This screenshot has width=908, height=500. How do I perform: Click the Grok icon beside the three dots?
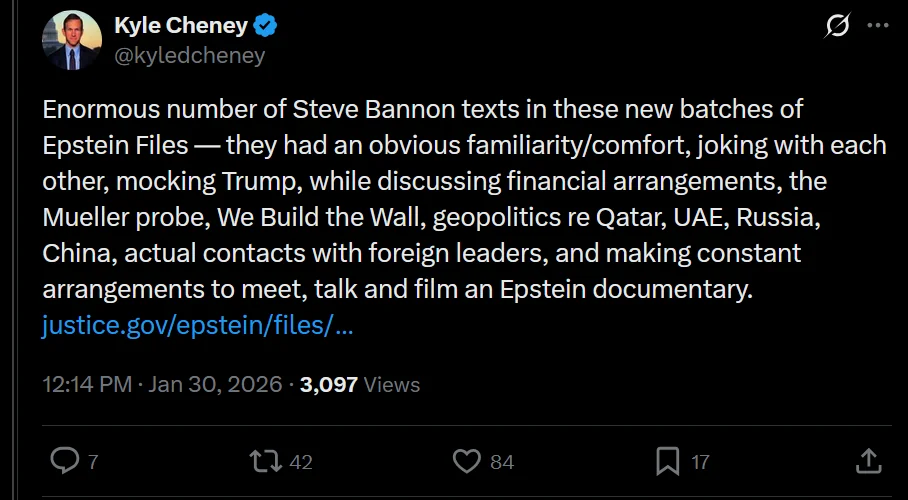(x=836, y=27)
